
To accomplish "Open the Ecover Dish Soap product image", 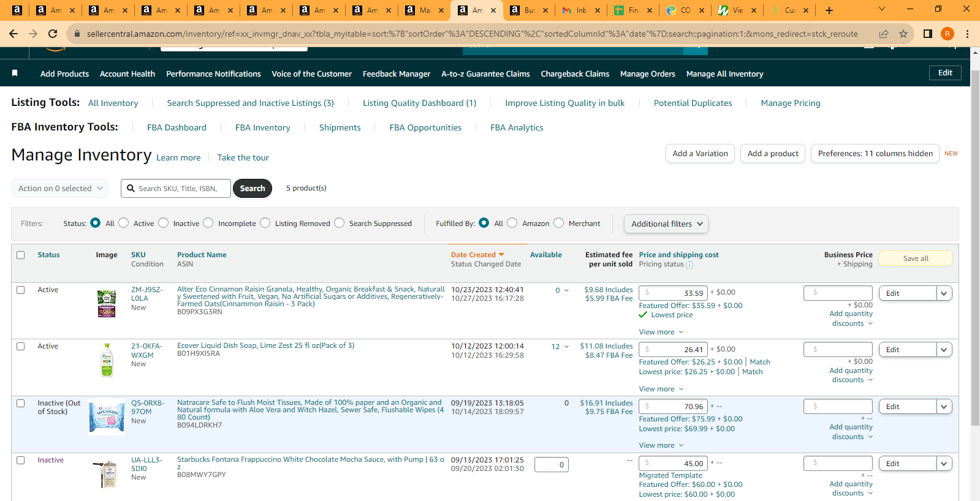I will pyautogui.click(x=107, y=360).
